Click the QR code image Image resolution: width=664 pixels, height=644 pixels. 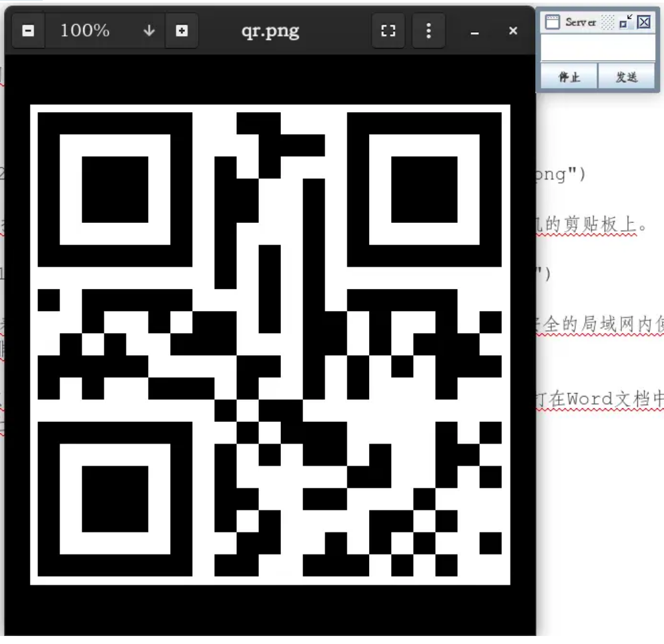click(x=270, y=344)
